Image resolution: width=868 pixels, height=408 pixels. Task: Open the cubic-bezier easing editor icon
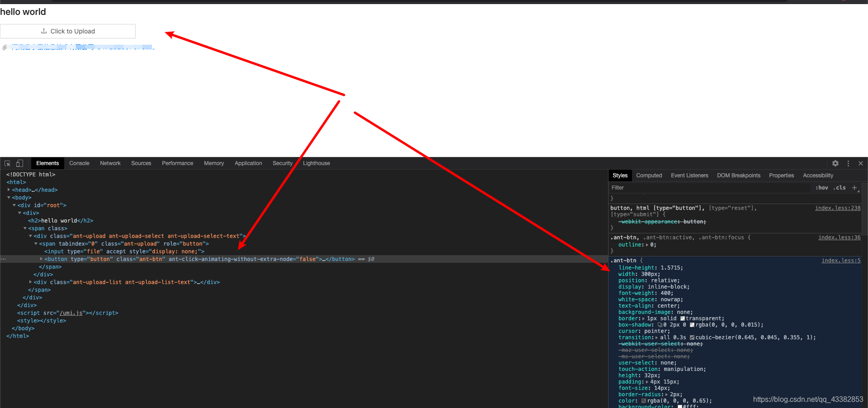click(692, 337)
